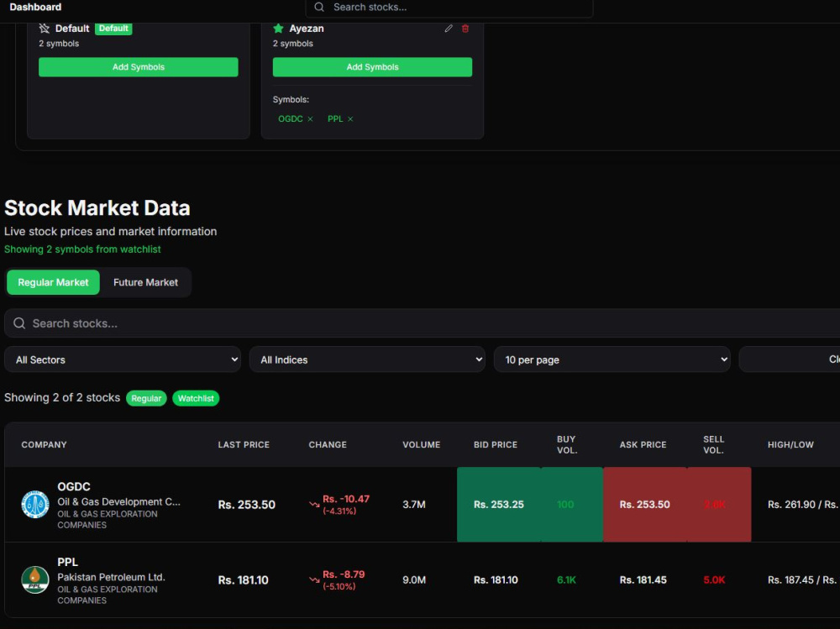Remove PPL symbol via its x icon
The image size is (840, 629).
[350, 119]
